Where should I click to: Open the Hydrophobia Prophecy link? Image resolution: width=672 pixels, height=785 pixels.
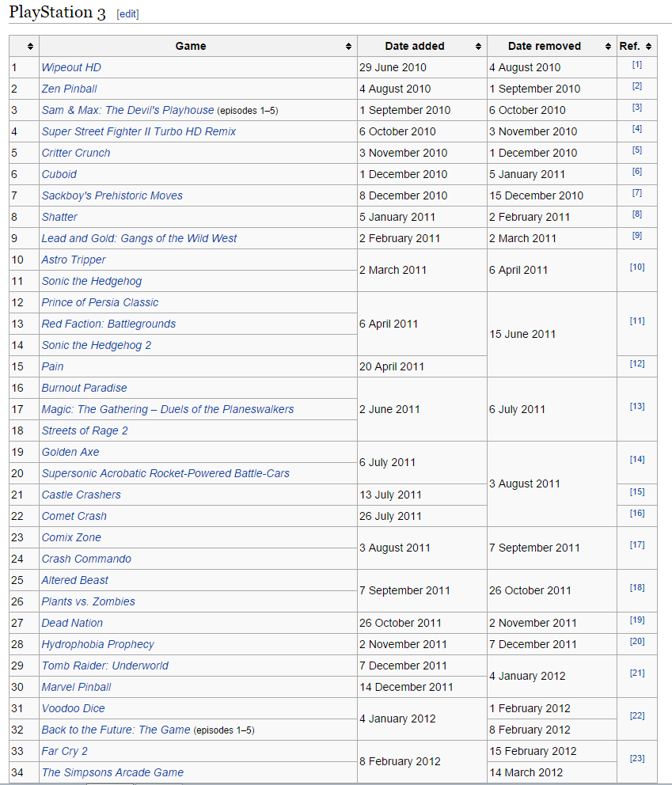tap(97, 644)
